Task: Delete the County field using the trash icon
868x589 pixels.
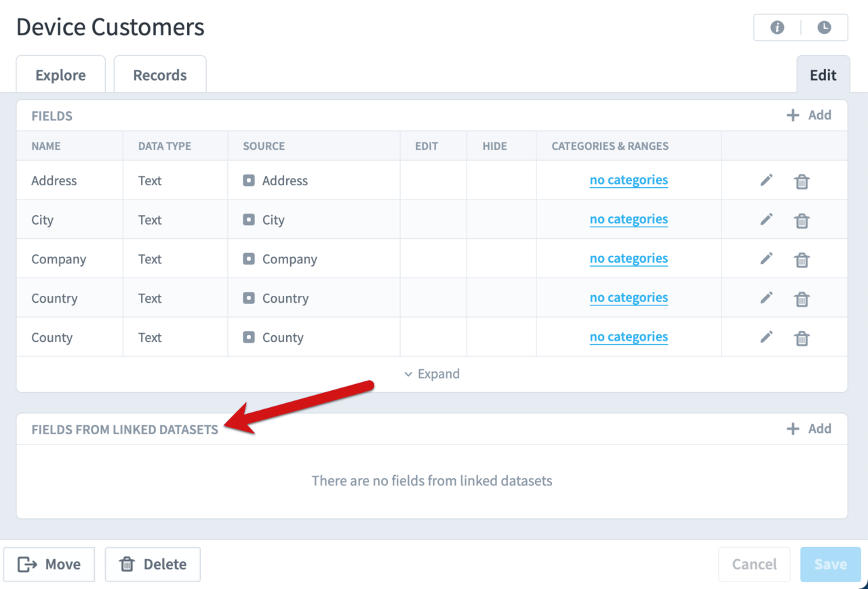Action: [x=802, y=338]
